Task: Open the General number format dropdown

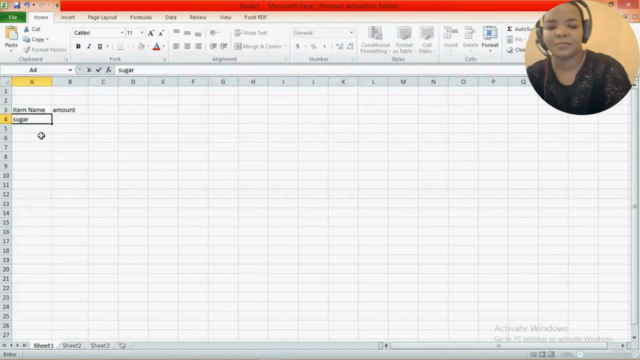Action: coord(351,33)
